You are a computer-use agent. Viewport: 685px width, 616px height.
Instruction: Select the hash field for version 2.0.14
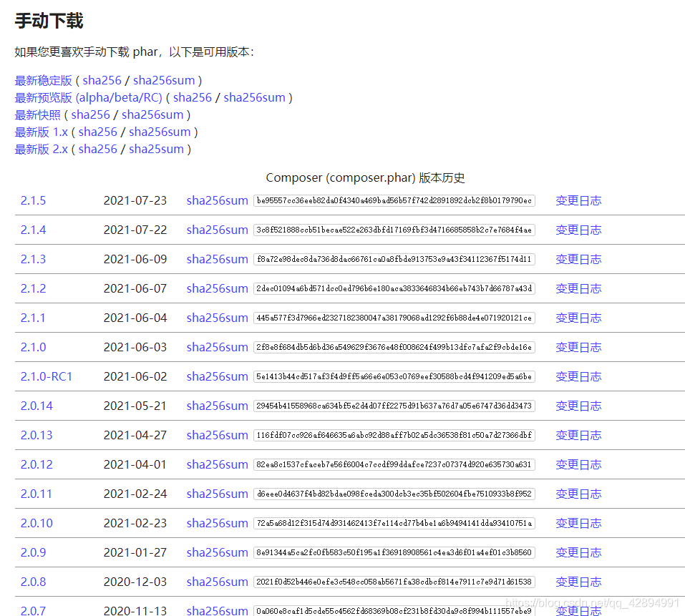[394, 406]
